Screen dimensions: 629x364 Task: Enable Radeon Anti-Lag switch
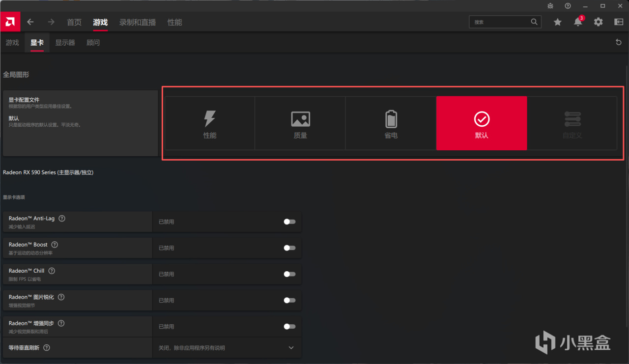pos(289,222)
